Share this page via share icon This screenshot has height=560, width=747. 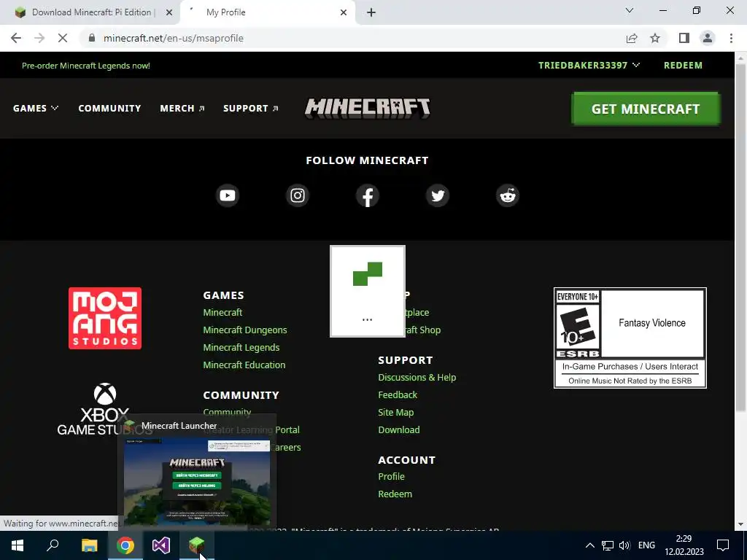632,38
